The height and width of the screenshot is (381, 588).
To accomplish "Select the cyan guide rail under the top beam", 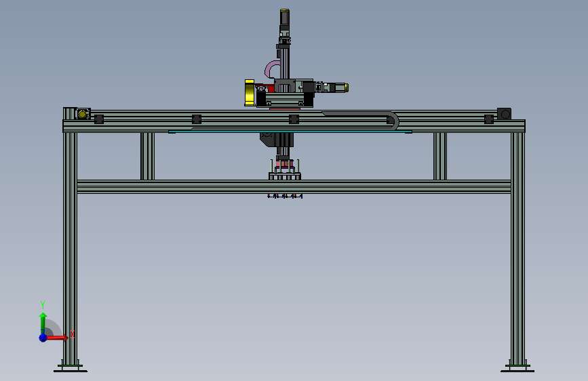I will pos(290,132).
